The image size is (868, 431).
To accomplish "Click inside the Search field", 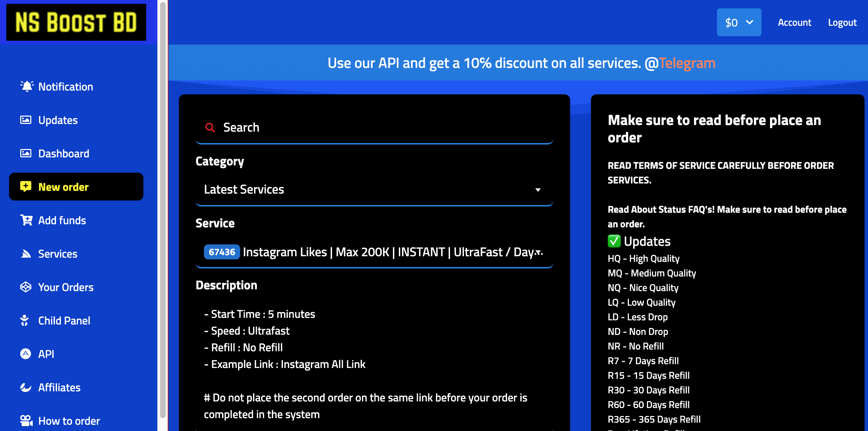I will [x=313, y=127].
